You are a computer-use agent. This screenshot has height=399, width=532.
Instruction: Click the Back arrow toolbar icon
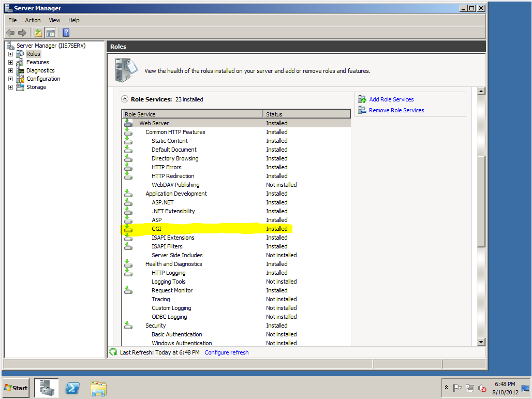[x=10, y=33]
